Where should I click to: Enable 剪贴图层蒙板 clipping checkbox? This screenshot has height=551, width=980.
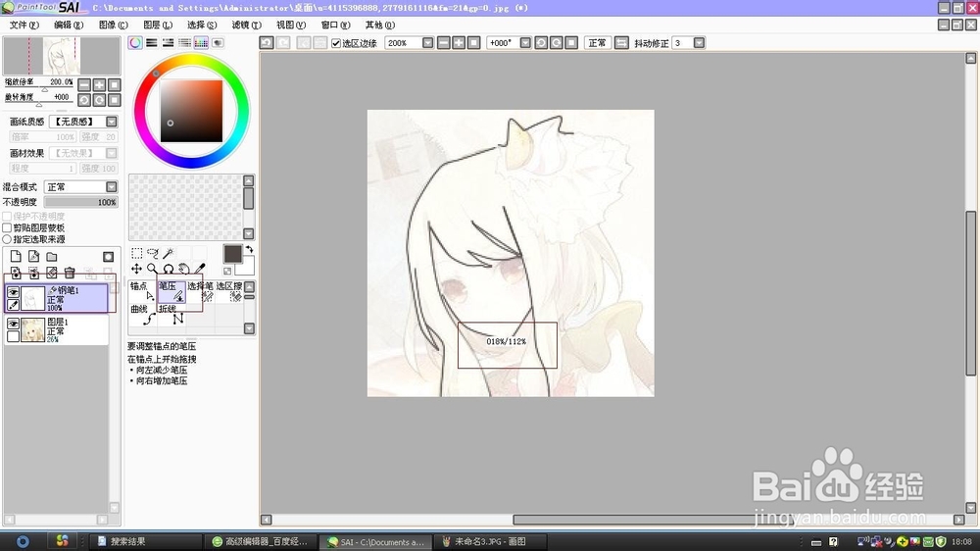coord(7,227)
